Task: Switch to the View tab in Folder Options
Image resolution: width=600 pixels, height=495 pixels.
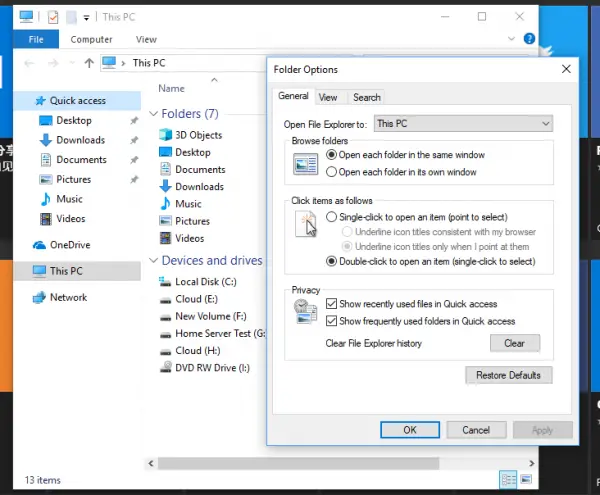Action: (x=328, y=97)
